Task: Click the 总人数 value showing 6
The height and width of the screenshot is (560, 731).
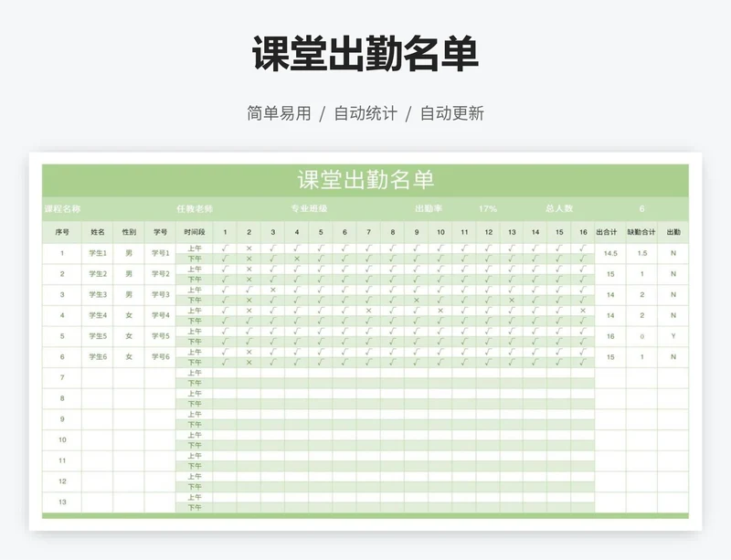Action: click(x=641, y=208)
